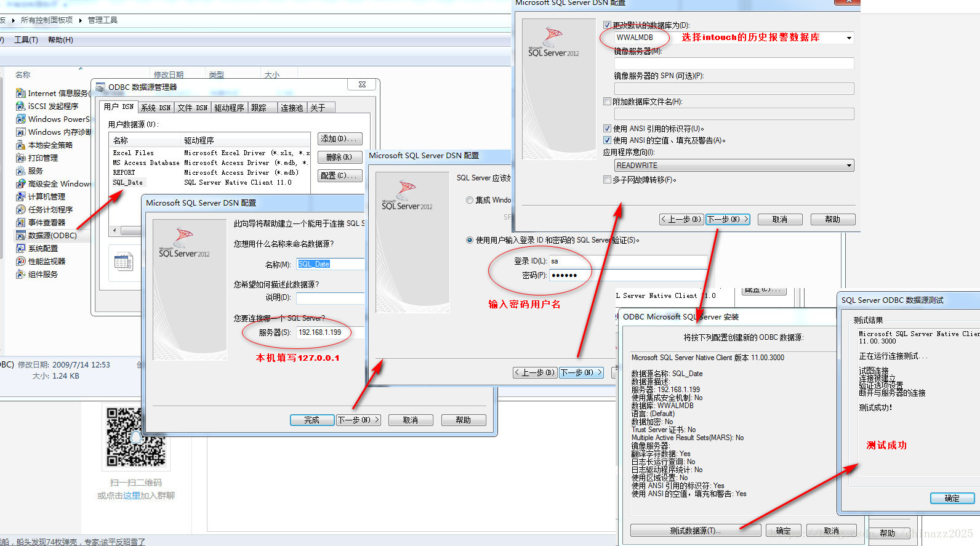The height and width of the screenshot is (546, 980).
Task: Toggle 更改默认的数据库为 checkbox
Action: [607, 25]
